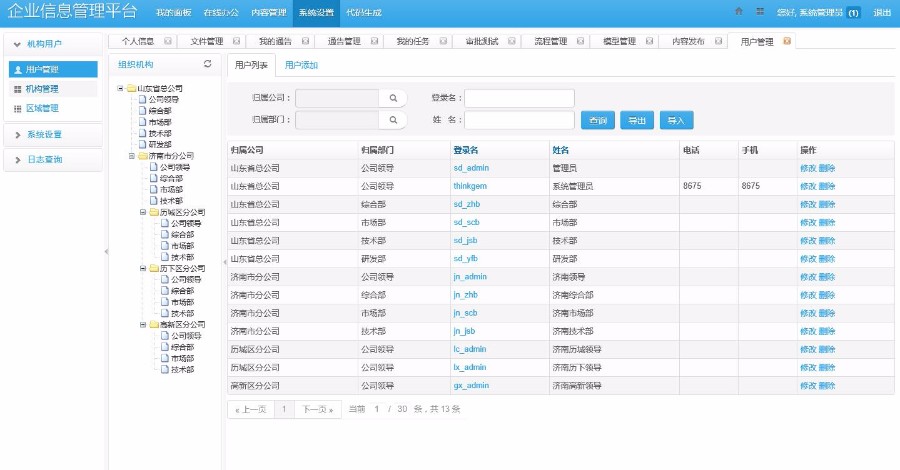Go to 下一页 in pagination
Image resolution: width=900 pixels, height=470 pixels.
tap(317, 409)
